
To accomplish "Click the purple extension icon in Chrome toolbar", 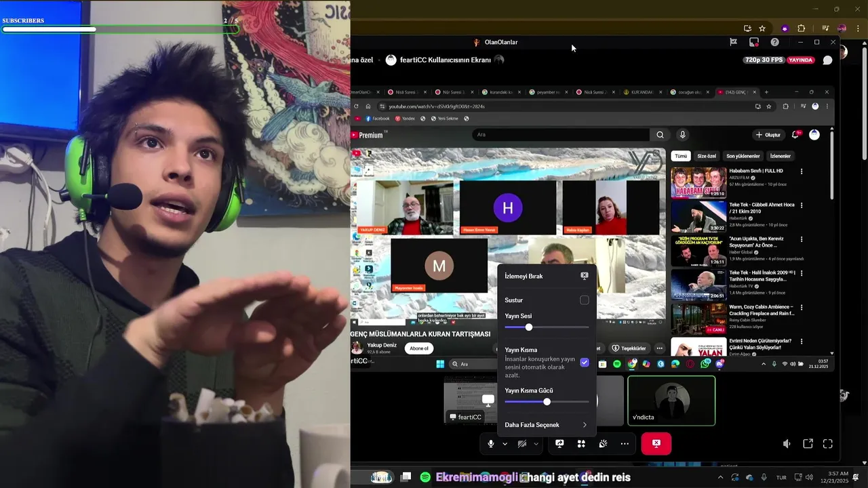I will pyautogui.click(x=785, y=28).
